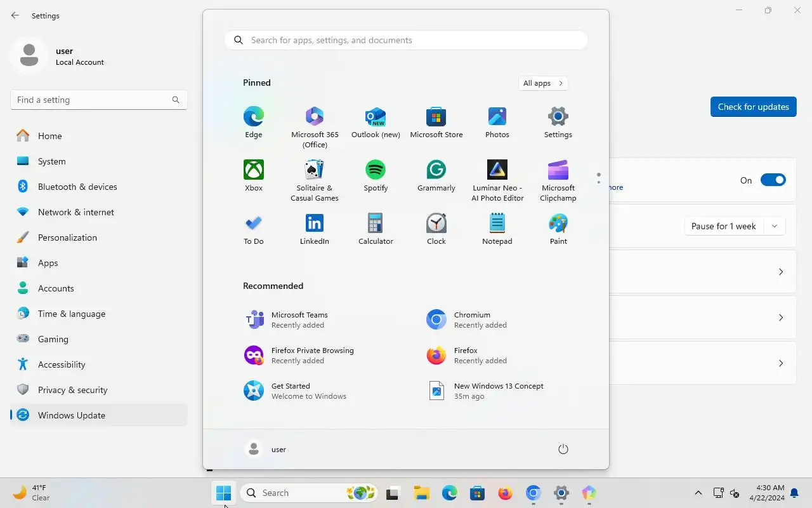Open Privacy & security settings
This screenshot has width=812, height=508.
99,390
